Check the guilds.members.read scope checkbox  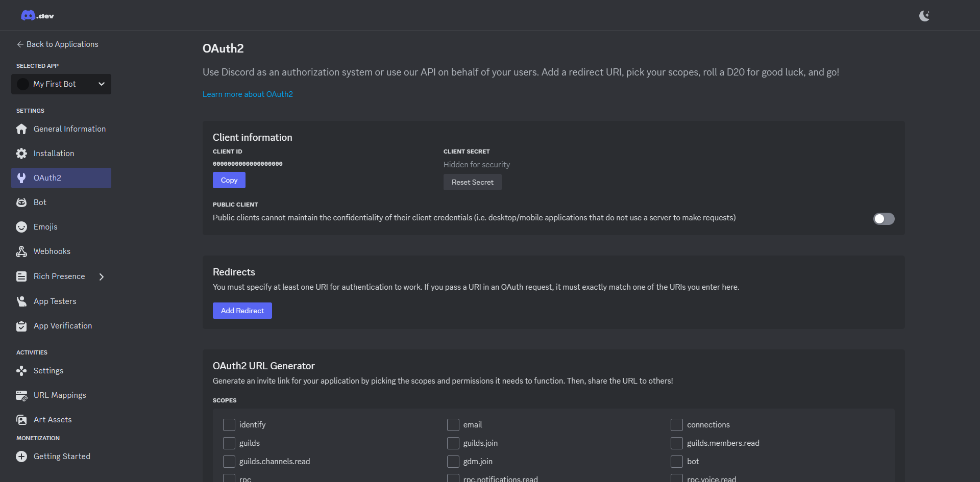click(x=677, y=443)
